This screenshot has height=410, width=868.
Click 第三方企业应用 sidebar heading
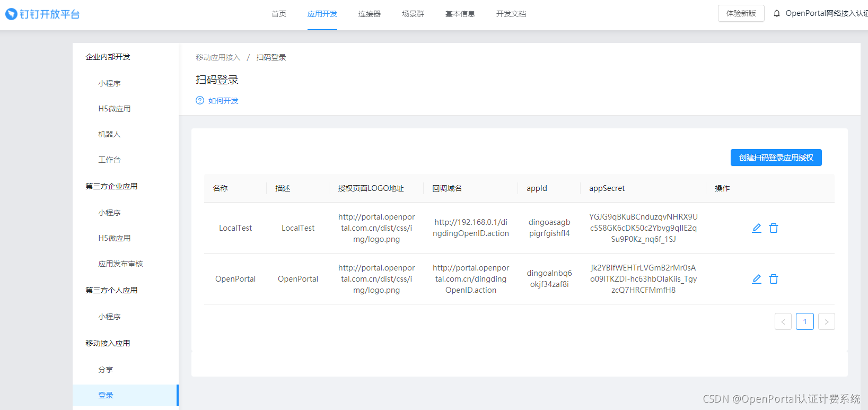pos(111,186)
